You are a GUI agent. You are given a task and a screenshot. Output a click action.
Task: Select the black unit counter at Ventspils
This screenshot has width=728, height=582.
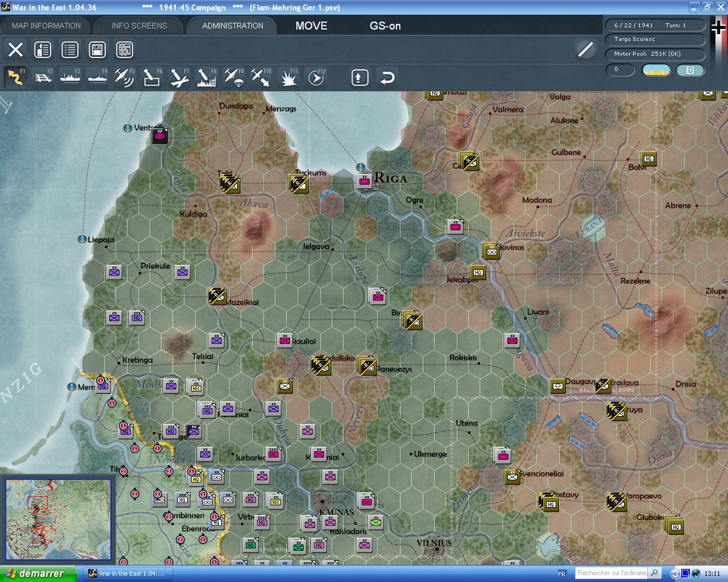160,136
